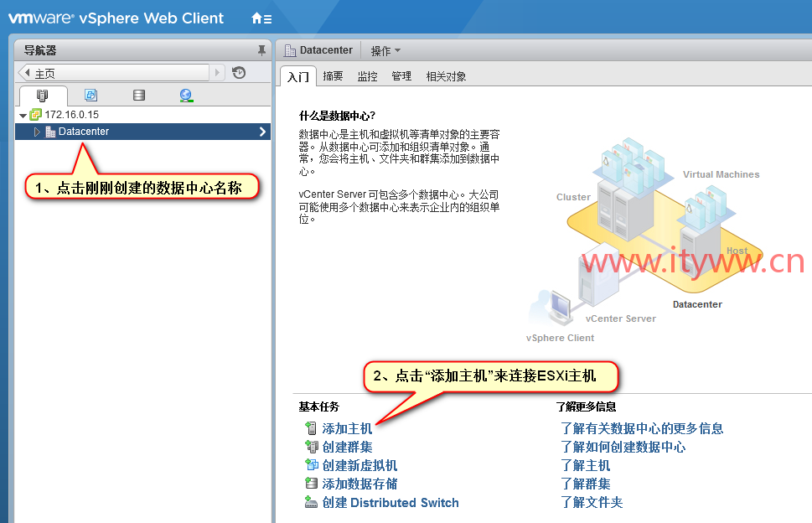Click the 基本任务 section heading
Image resolution: width=812 pixels, height=523 pixels.
[318, 406]
